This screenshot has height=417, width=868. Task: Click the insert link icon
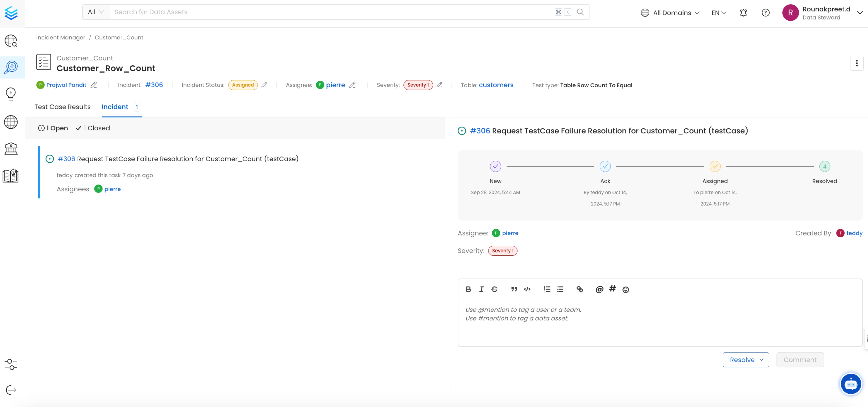pos(580,289)
